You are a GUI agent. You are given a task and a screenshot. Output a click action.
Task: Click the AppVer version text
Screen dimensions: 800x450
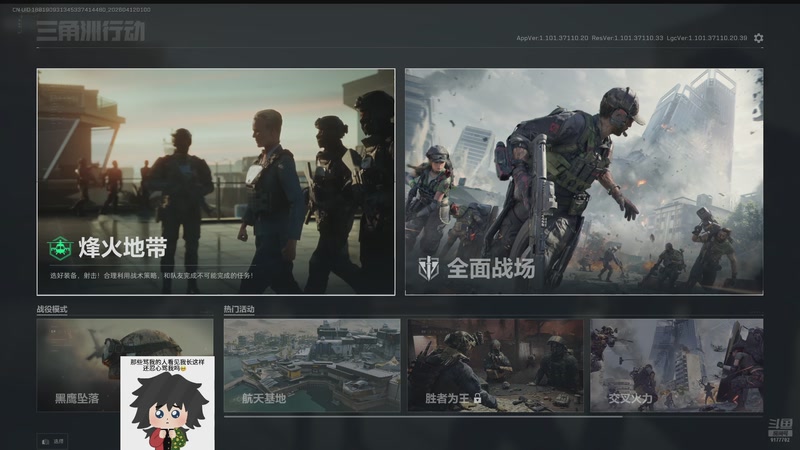pyautogui.click(x=552, y=38)
